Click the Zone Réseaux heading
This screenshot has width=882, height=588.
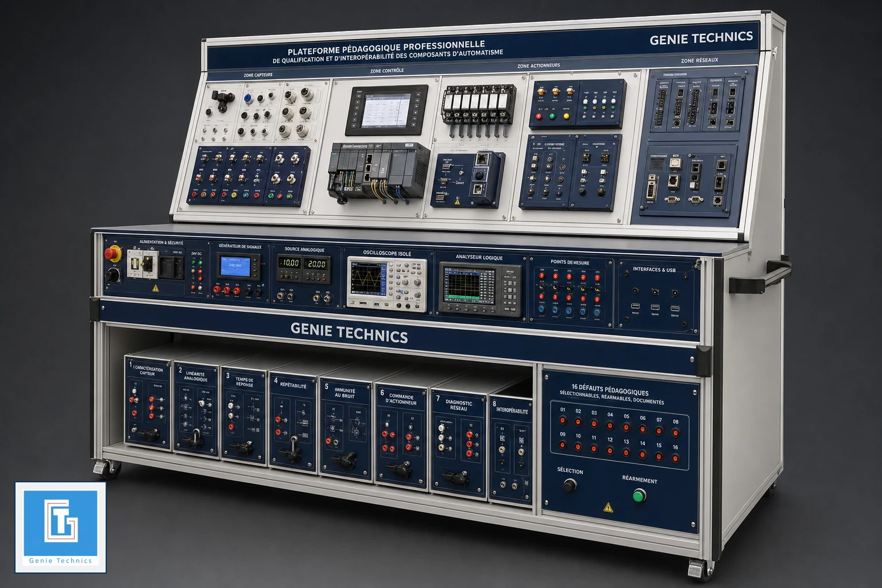[x=699, y=60]
